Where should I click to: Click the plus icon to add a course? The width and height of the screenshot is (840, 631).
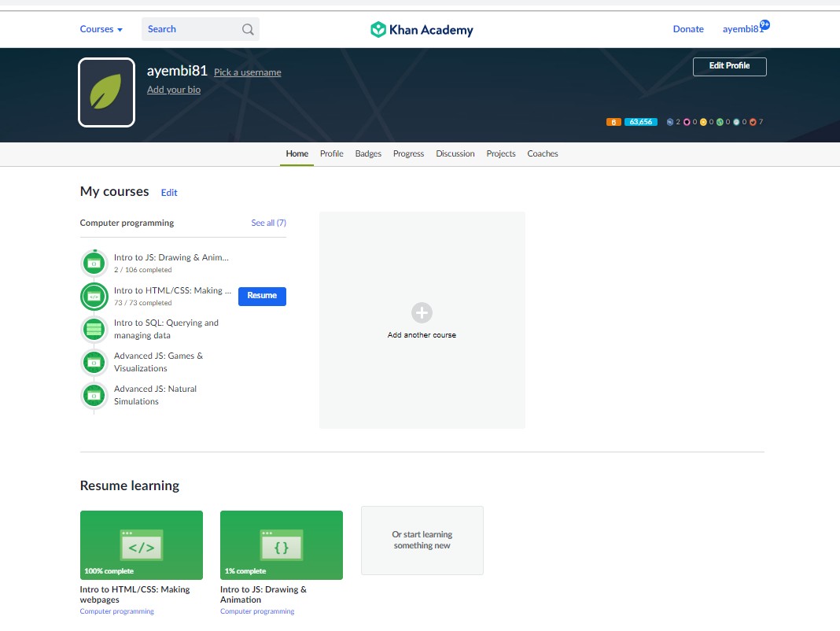[x=422, y=312]
